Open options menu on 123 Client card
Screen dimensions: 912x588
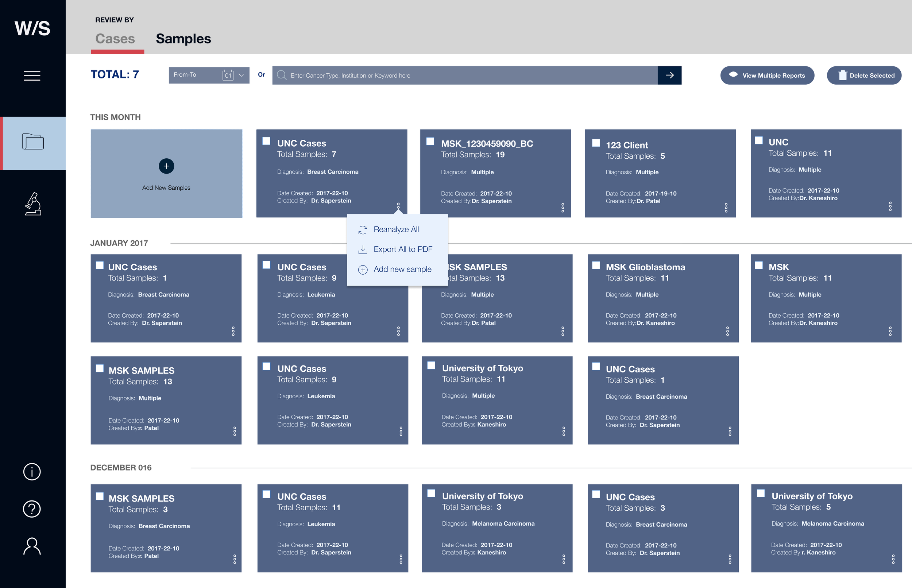pyautogui.click(x=726, y=208)
